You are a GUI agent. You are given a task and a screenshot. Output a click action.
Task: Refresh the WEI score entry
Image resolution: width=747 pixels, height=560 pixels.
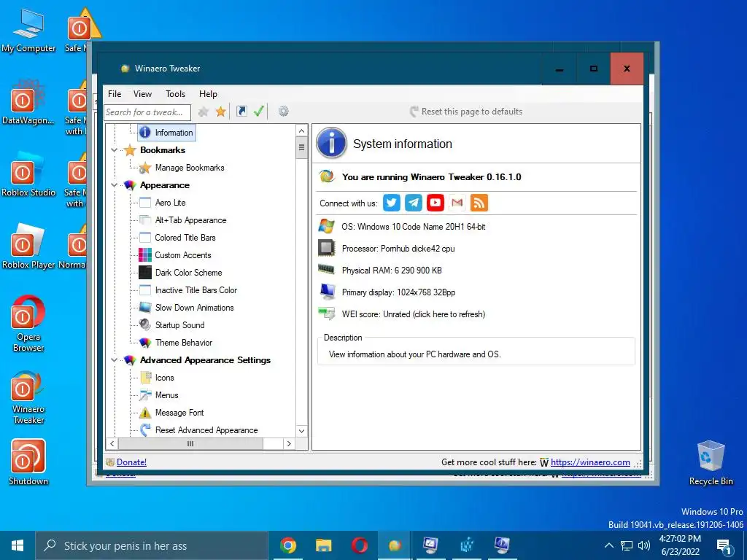point(413,314)
